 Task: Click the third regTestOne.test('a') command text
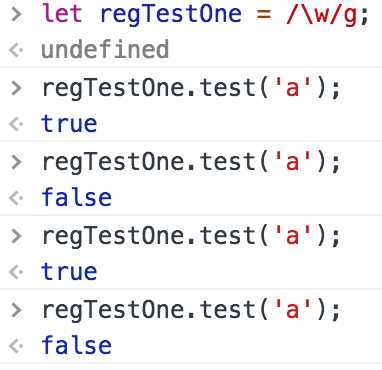191,237
